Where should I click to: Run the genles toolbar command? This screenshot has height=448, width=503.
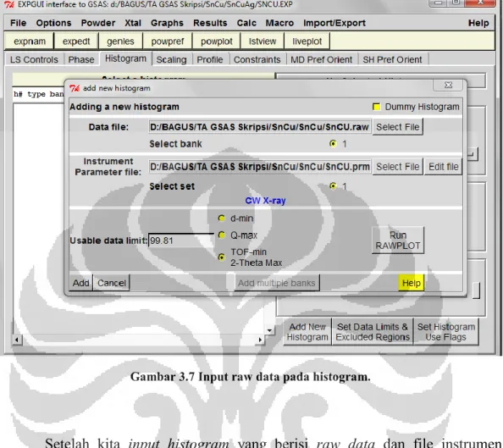click(x=120, y=41)
